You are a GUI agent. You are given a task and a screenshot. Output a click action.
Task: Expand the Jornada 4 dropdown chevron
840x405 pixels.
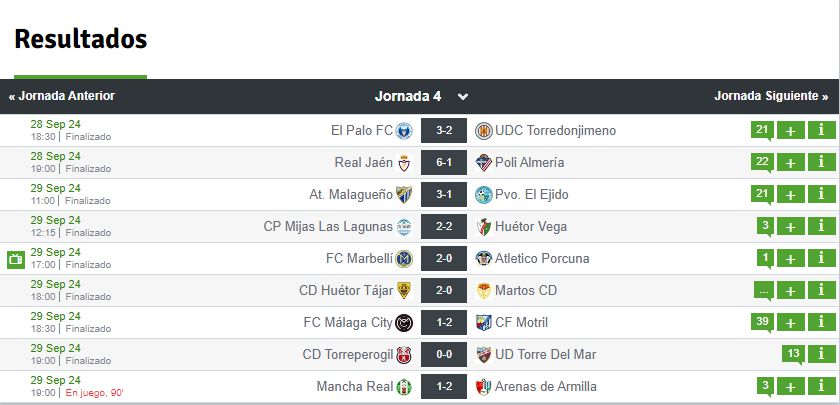click(x=463, y=97)
